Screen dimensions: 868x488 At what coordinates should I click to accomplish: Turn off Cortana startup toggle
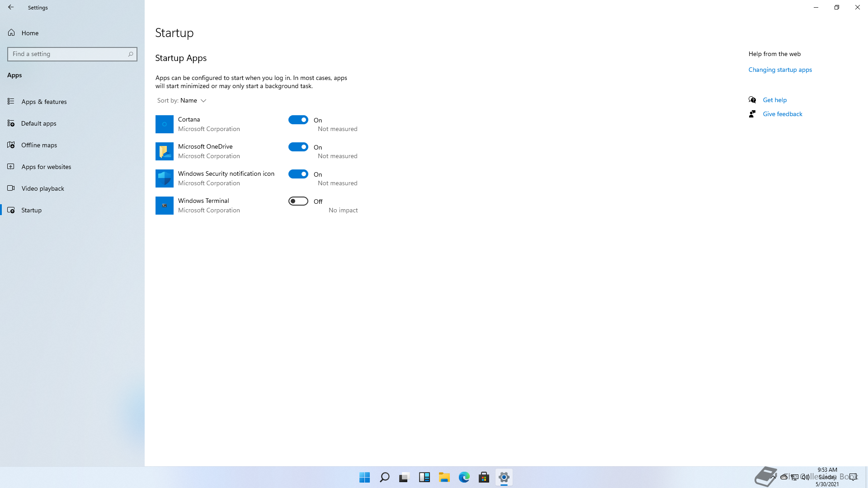[298, 120]
